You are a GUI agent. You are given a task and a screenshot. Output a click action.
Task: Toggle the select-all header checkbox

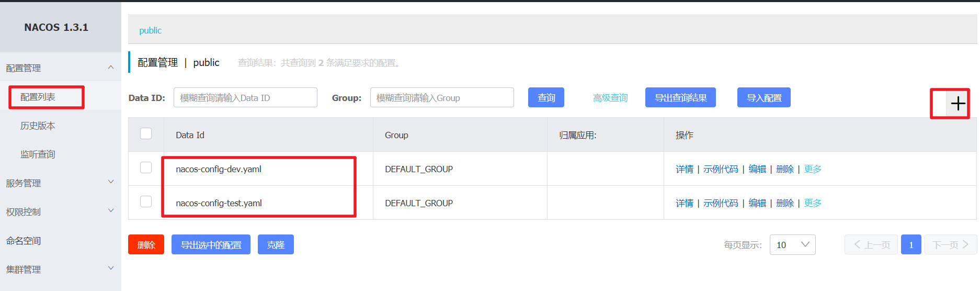click(146, 133)
